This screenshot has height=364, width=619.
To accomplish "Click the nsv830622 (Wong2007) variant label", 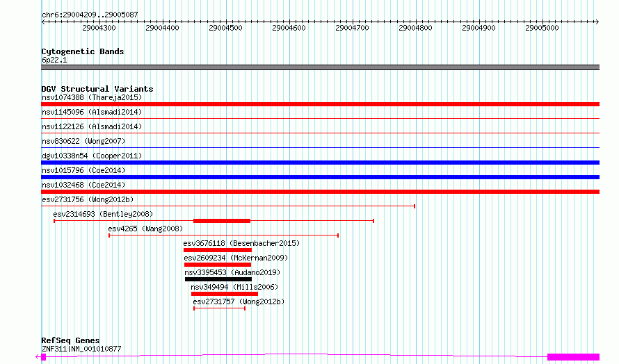I will click(x=83, y=141).
